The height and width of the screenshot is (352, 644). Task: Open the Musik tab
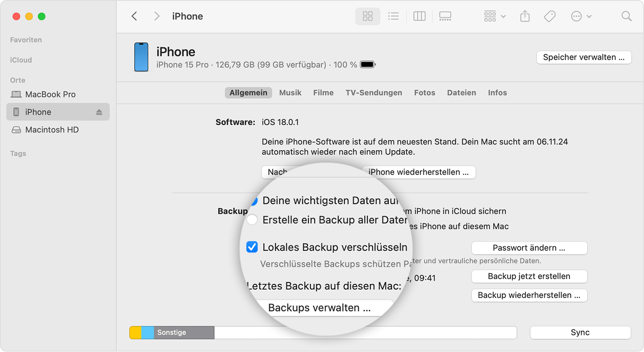(x=290, y=93)
